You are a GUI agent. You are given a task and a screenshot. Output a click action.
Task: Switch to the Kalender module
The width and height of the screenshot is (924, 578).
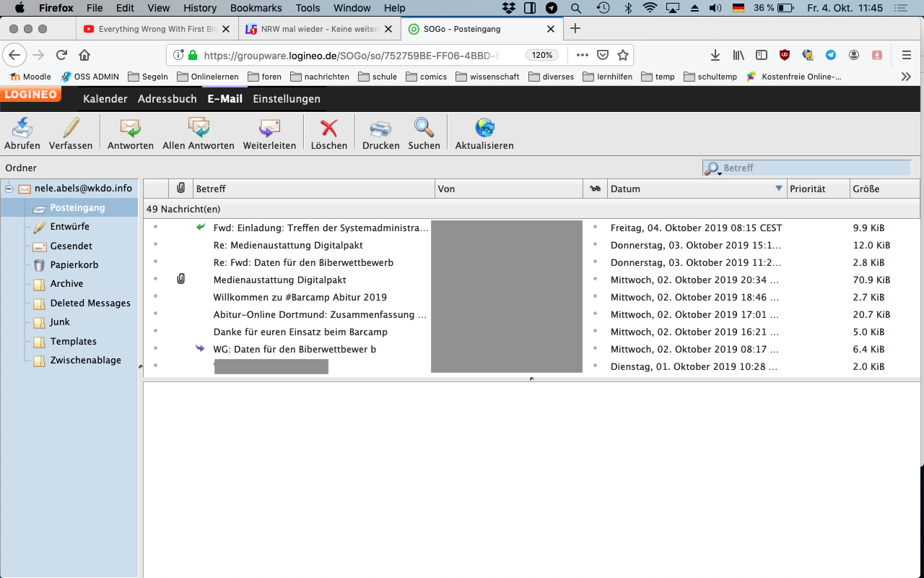click(x=105, y=99)
